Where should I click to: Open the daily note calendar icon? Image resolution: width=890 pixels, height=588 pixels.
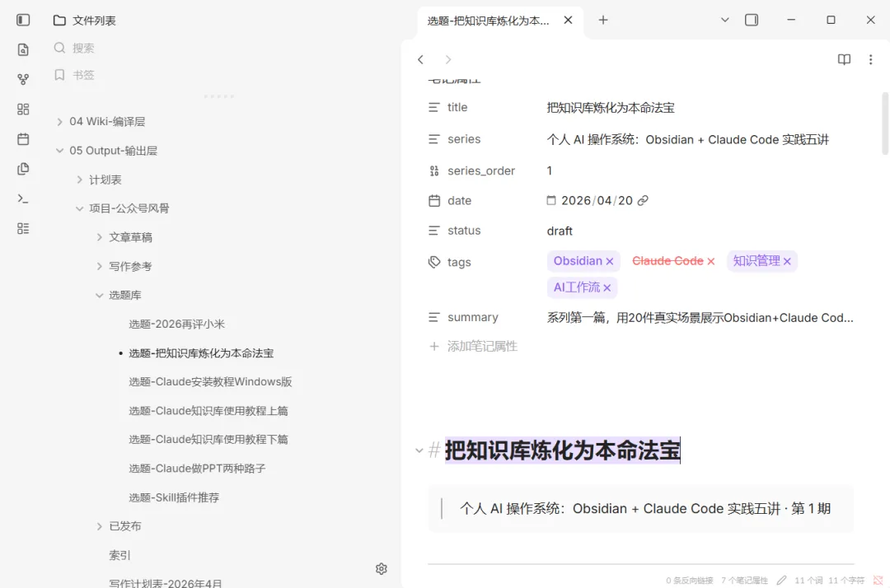click(23, 139)
